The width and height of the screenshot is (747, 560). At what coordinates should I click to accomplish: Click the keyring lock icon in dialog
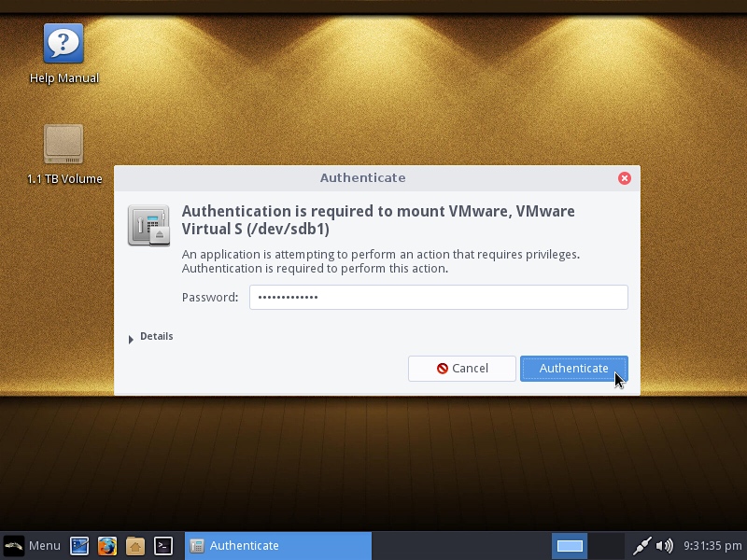point(148,226)
